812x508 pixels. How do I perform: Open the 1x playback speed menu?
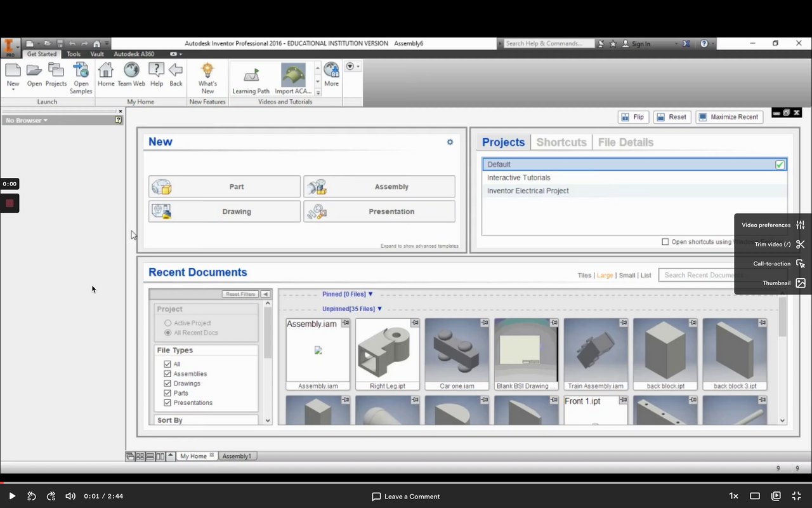[x=733, y=496]
